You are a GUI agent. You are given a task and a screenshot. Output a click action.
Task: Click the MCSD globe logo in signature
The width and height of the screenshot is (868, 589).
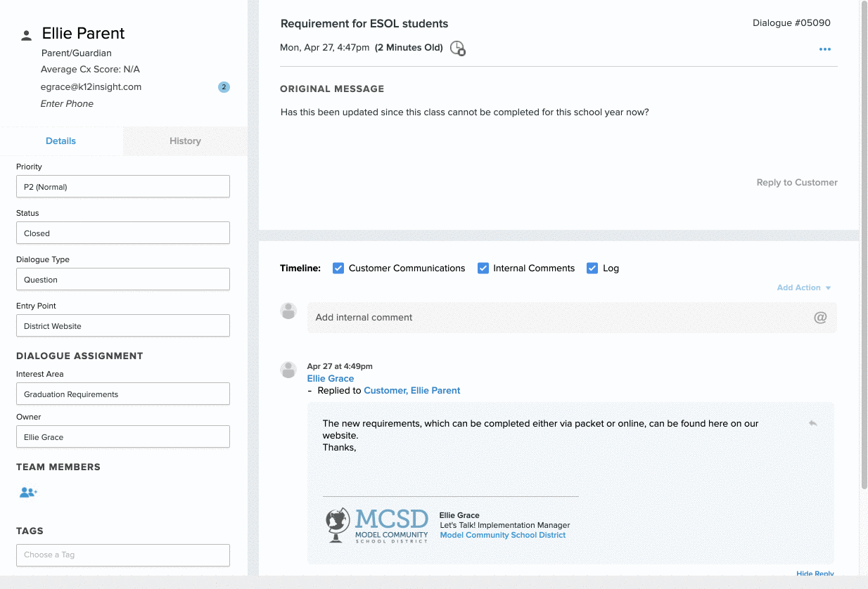tap(338, 525)
